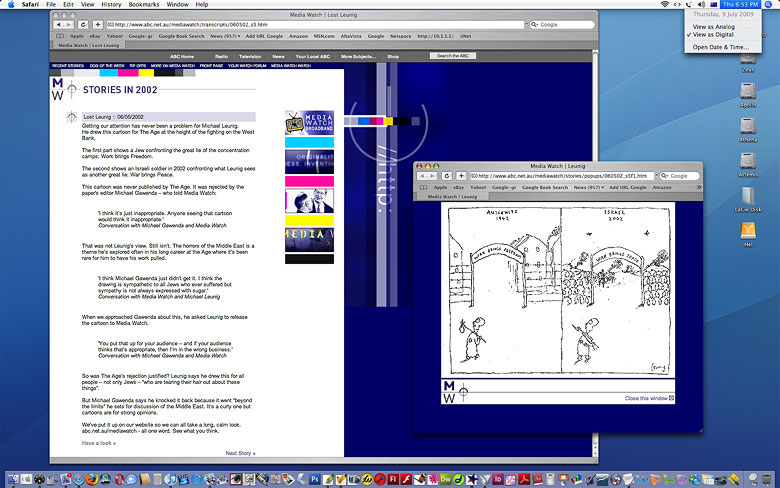This screenshot has width=780, height=488.
Task: Open Google search dropdown in popup window
Action: tap(664, 176)
